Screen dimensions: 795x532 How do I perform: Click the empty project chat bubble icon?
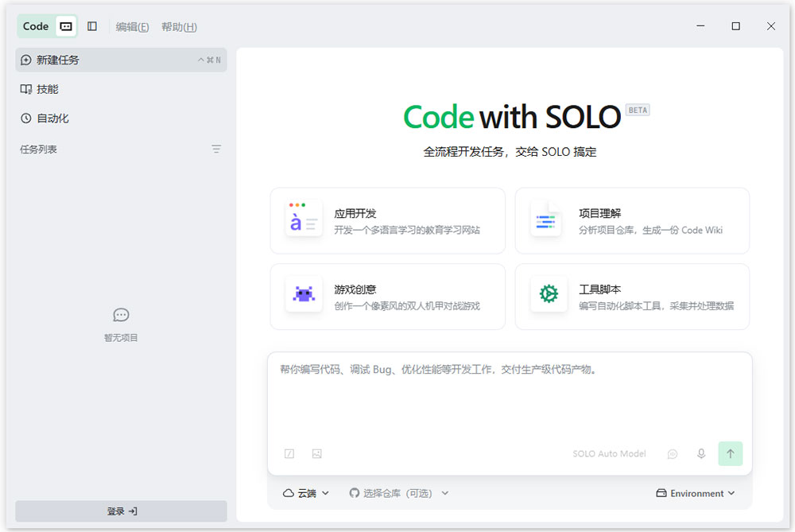121,315
